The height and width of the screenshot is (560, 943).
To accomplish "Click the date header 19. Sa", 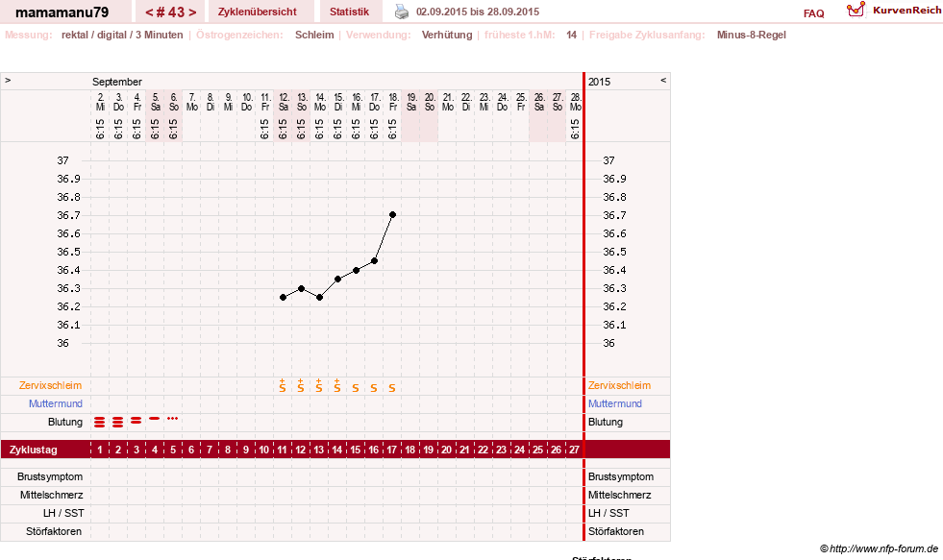I will tap(411, 102).
